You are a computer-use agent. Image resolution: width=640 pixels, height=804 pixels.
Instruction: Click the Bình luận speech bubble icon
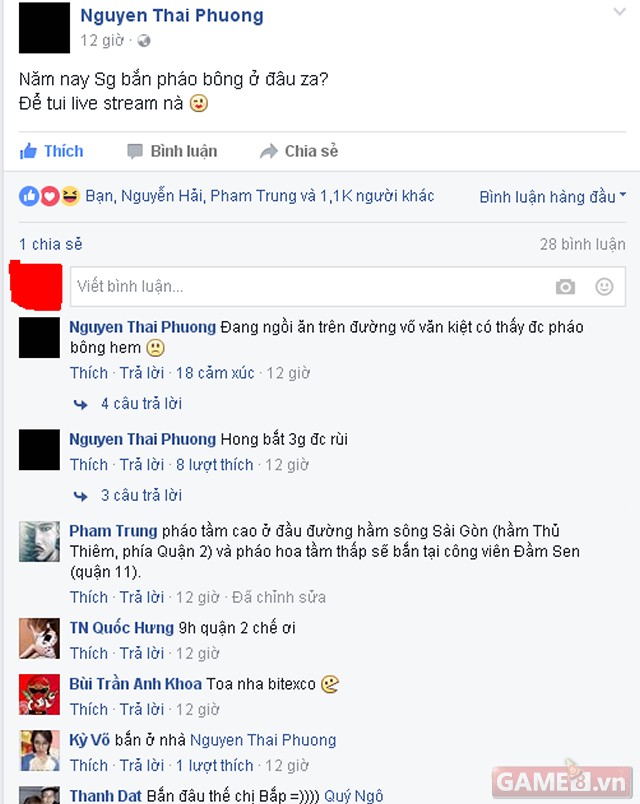[x=134, y=151]
